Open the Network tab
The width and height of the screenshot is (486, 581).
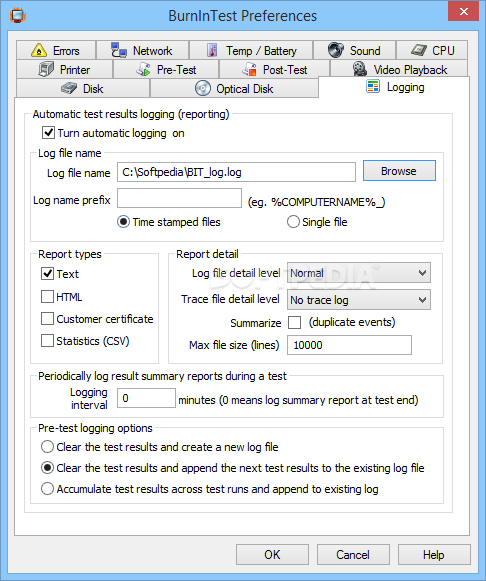(142, 50)
